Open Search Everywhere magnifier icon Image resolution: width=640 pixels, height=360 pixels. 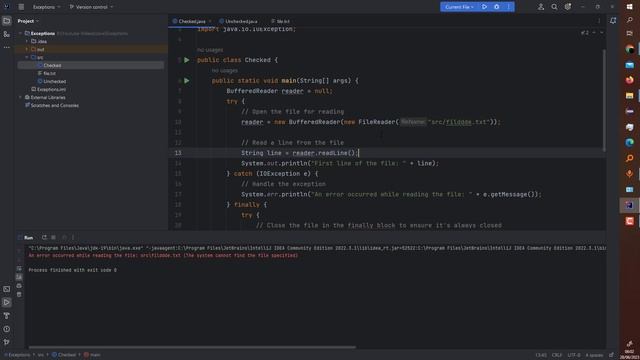(x=554, y=7)
